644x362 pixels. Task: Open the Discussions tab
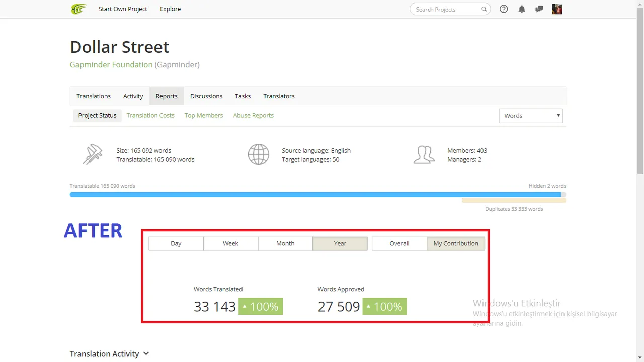(206, 96)
